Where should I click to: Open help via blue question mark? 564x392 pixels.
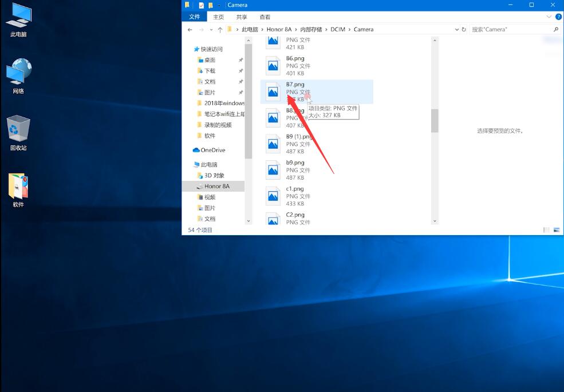pos(559,17)
